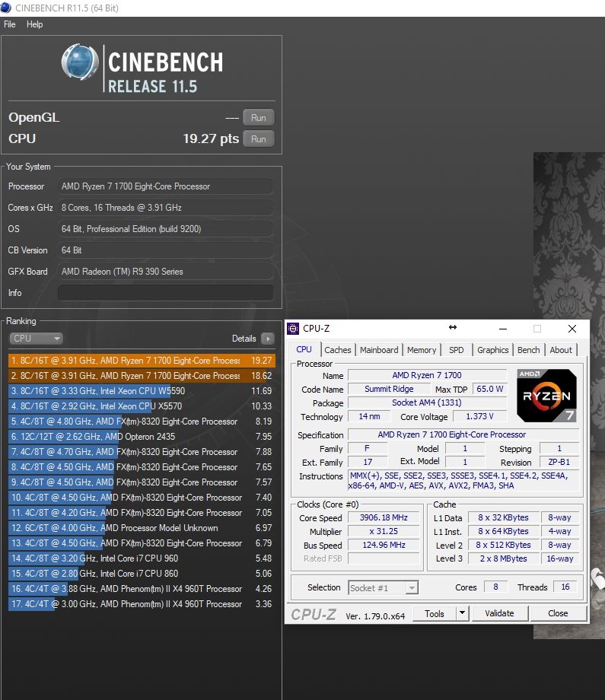Click the OS value field
The height and width of the screenshot is (700, 605).
click(x=166, y=229)
